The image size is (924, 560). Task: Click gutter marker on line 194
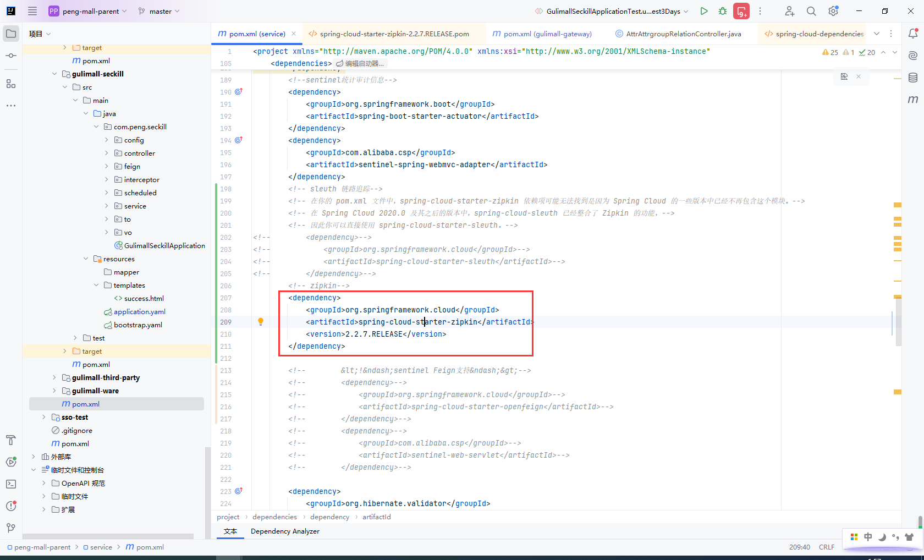pos(239,140)
